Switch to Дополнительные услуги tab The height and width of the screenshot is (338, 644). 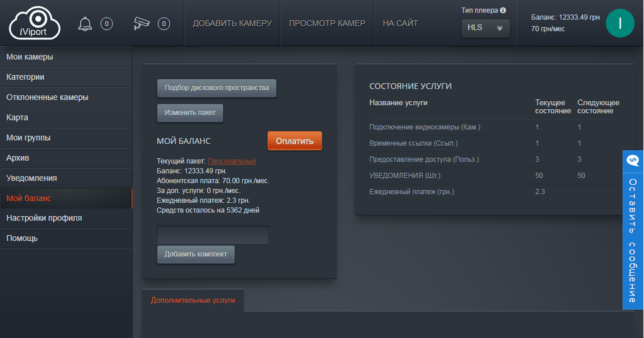pos(192,300)
